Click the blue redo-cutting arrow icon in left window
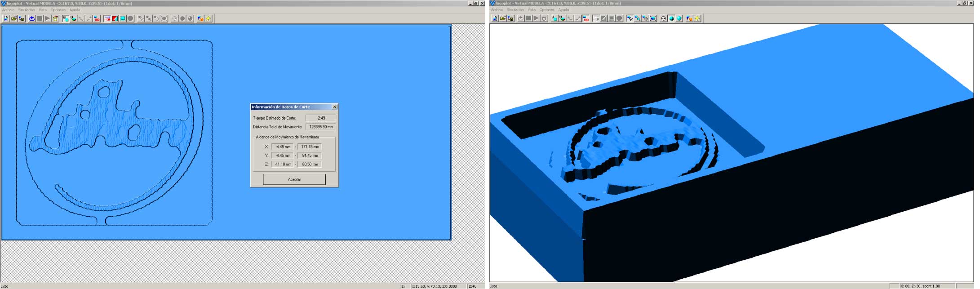The image size is (980, 289). 32,18
